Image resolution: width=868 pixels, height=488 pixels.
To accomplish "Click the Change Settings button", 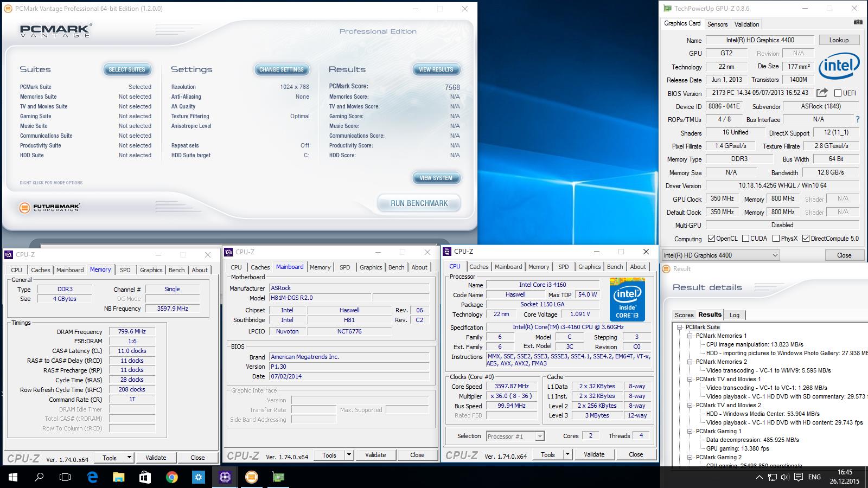I will pos(281,69).
